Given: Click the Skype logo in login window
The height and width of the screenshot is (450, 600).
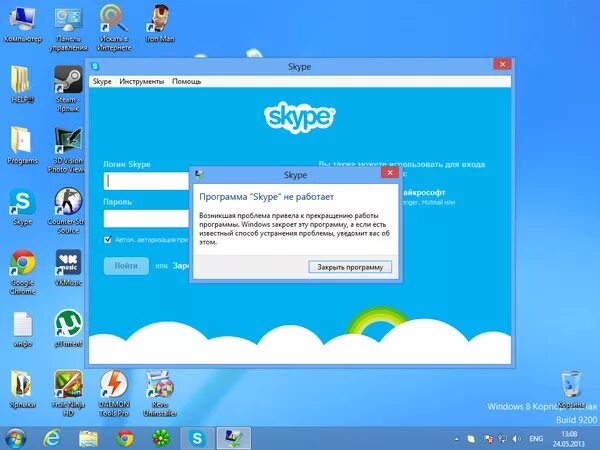Looking at the screenshot, I should click(x=300, y=117).
